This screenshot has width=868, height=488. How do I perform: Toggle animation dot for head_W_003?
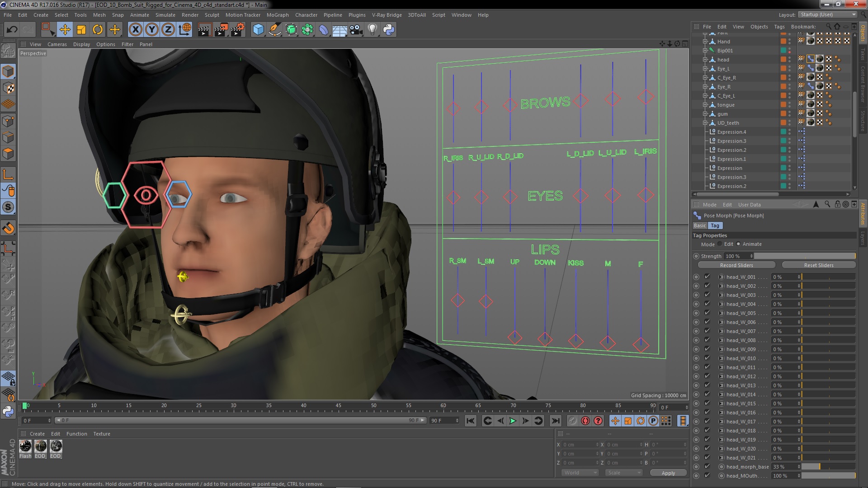point(696,295)
